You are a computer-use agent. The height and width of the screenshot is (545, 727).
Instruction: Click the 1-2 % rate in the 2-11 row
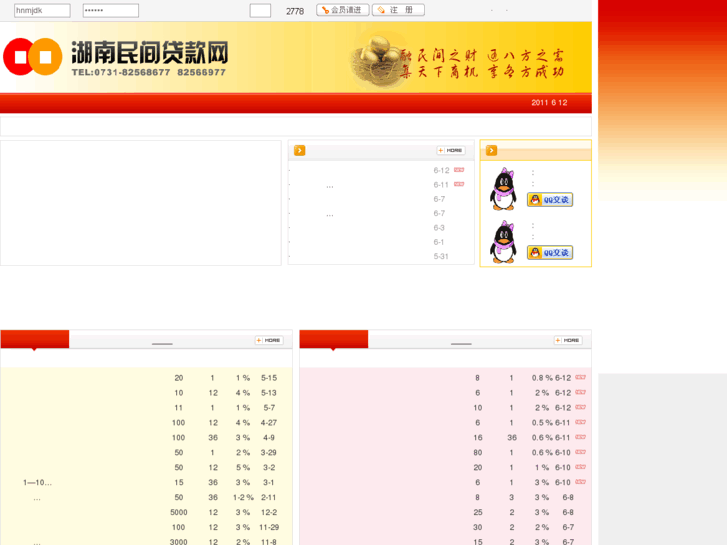click(243, 497)
